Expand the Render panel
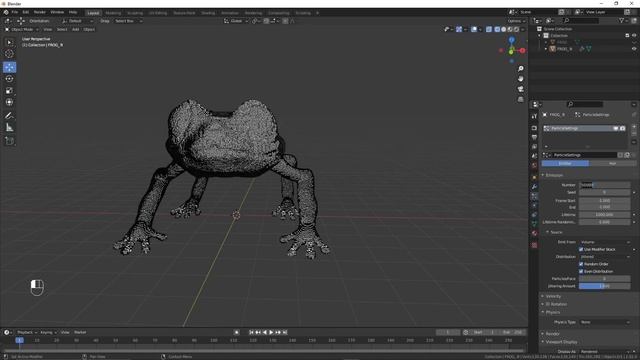 (x=552, y=334)
